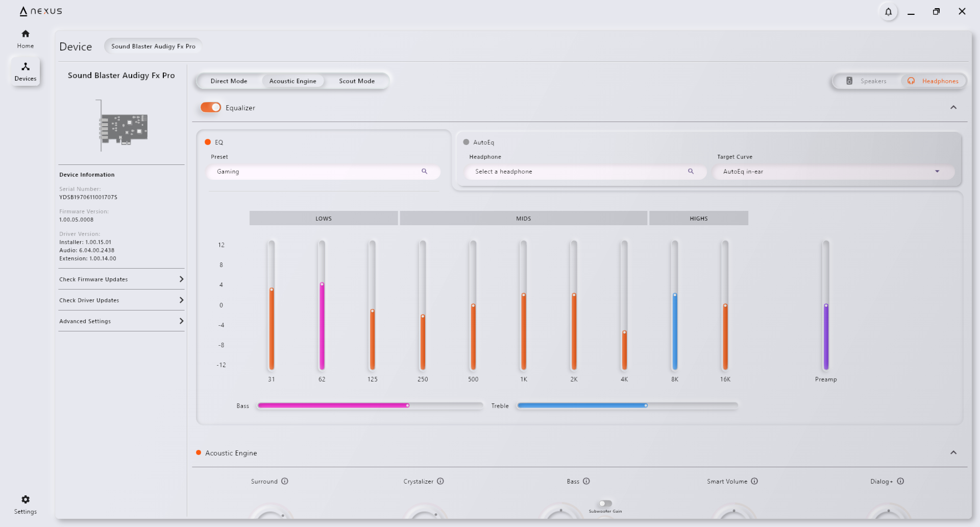Expand Advanced Settings chevron
Screen dimensions: 980x527
(181, 321)
